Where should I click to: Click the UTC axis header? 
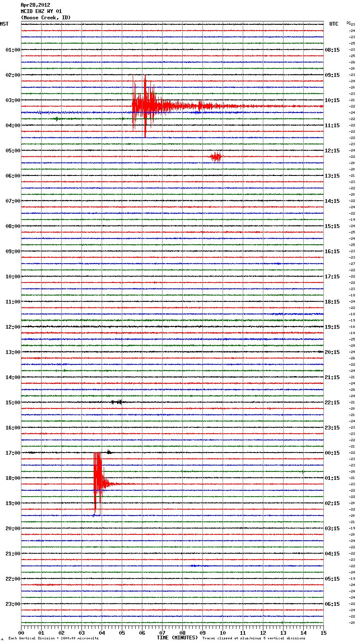(333, 24)
